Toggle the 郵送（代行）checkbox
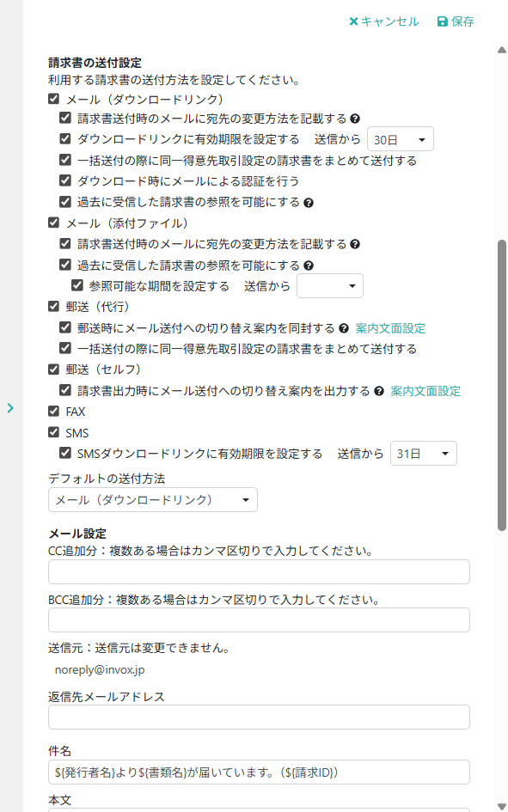This screenshot has width=508, height=812. pyautogui.click(x=53, y=306)
